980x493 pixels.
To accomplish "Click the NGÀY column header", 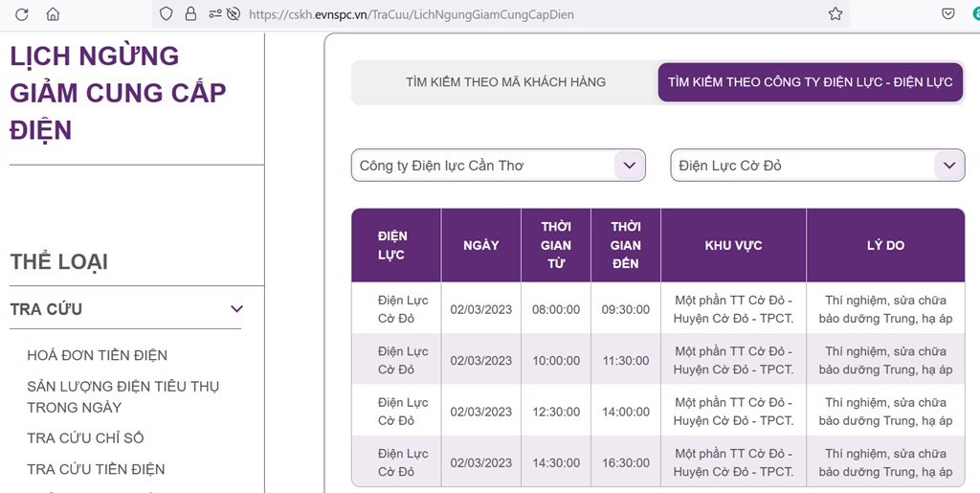I will click(480, 245).
